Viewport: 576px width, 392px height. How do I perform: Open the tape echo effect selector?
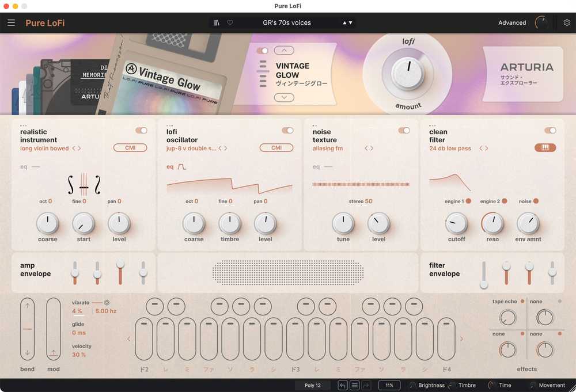(505, 302)
